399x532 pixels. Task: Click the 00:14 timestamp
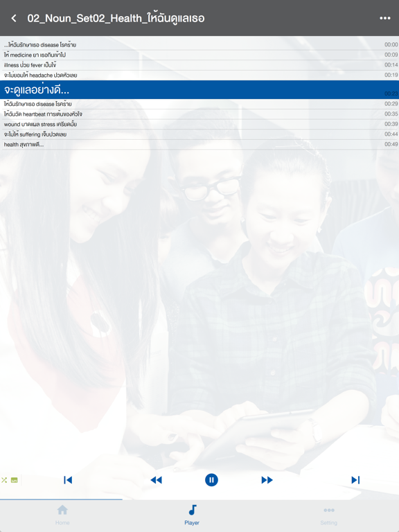point(391,65)
